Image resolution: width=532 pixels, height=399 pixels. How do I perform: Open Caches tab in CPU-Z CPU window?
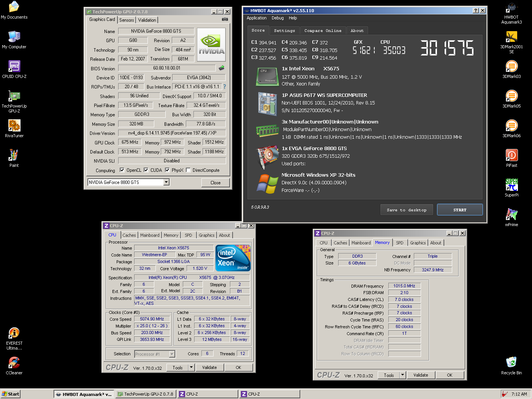point(129,235)
